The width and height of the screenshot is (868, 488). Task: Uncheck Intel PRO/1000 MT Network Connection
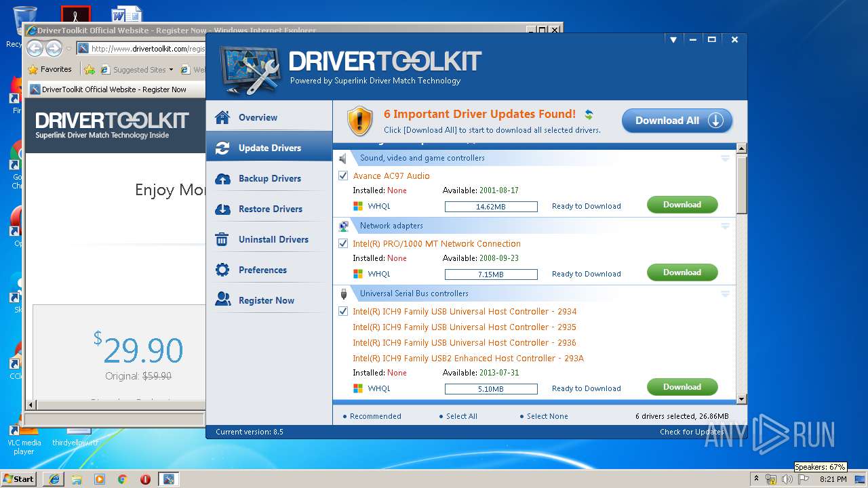tap(343, 243)
